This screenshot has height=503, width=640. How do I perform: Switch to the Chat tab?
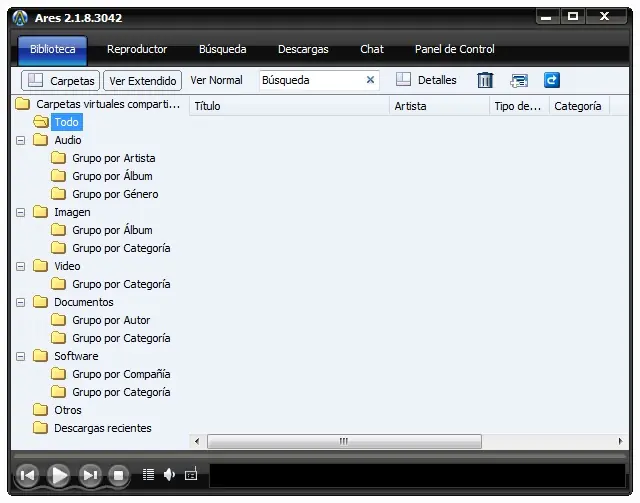(x=372, y=49)
